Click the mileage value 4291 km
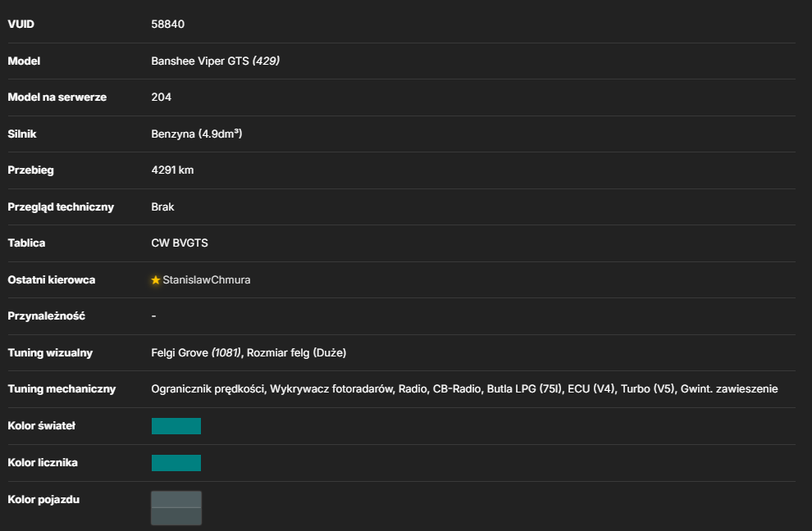The width and height of the screenshot is (812, 531). click(x=172, y=170)
